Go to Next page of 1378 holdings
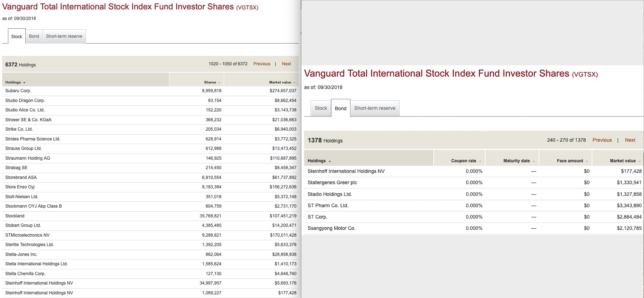The width and height of the screenshot is (644, 298). tap(630, 140)
